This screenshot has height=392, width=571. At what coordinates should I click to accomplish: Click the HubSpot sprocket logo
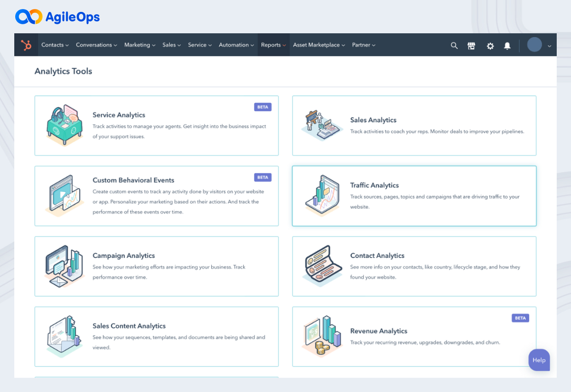tap(26, 45)
